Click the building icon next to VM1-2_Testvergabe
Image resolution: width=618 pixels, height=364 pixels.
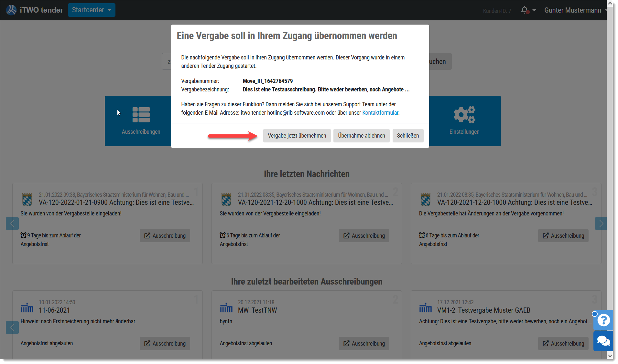426,307
